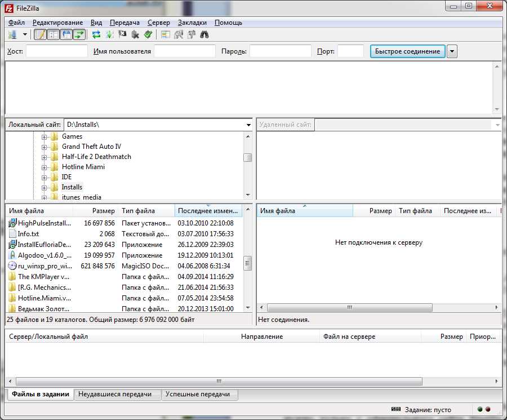Click the Algodoo_v1.6.0 file icon

(x=12, y=255)
